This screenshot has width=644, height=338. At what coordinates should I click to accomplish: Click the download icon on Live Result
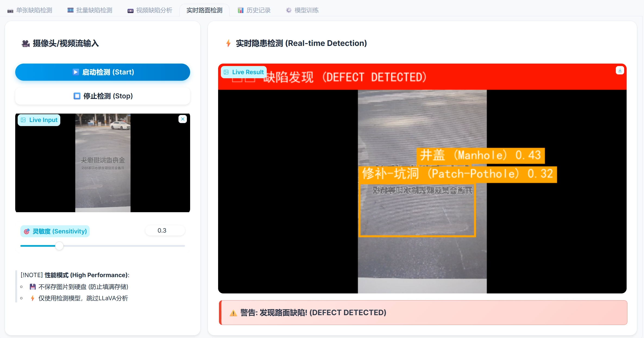(x=620, y=70)
